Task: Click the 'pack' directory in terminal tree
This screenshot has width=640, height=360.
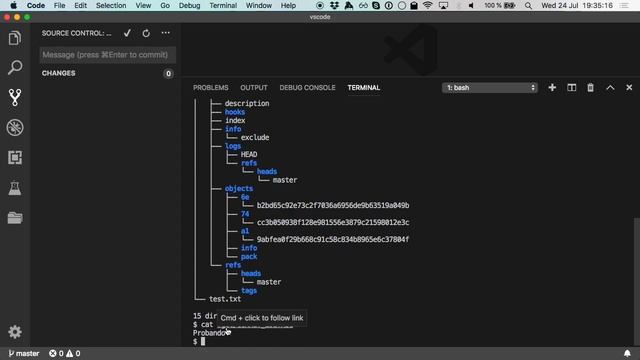Action: 249,256
